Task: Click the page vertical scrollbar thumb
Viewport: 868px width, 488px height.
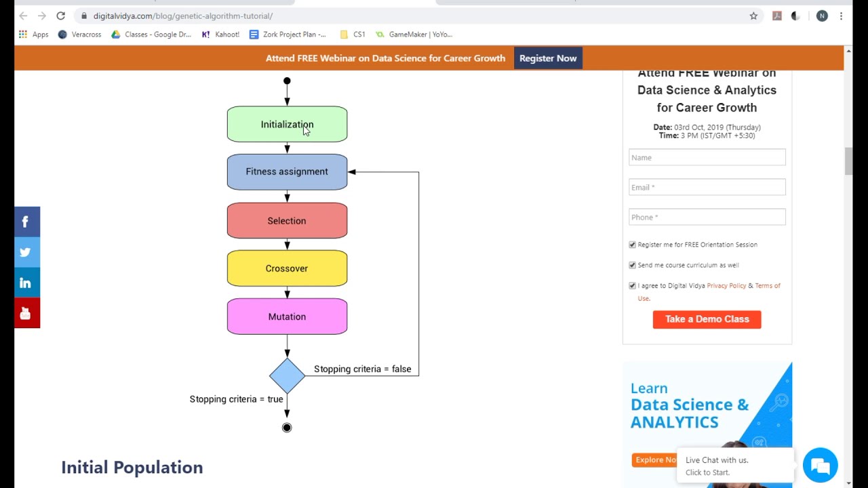Action: [x=848, y=161]
